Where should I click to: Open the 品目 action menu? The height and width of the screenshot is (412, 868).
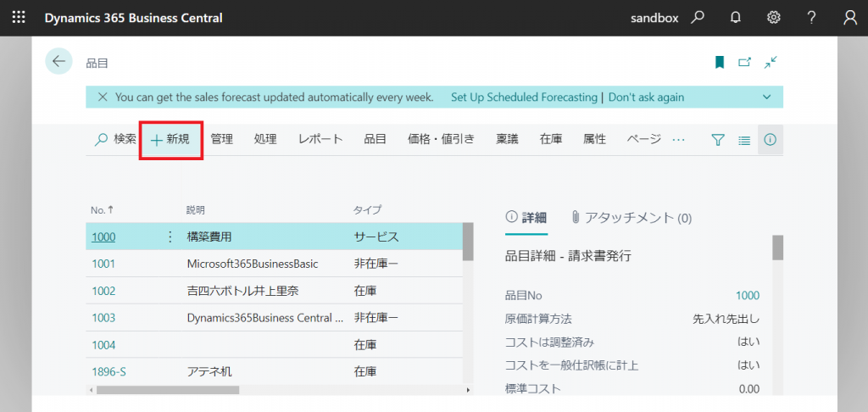[375, 140]
